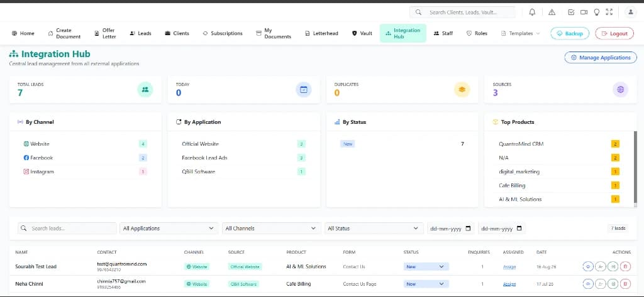
Task: Click the Total Leads people icon
Action: point(145,89)
